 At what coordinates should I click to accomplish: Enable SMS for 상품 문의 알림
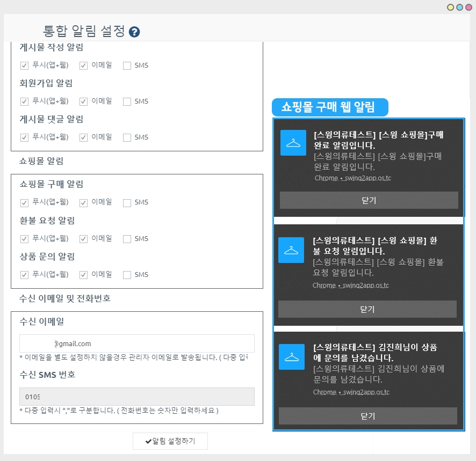click(127, 275)
